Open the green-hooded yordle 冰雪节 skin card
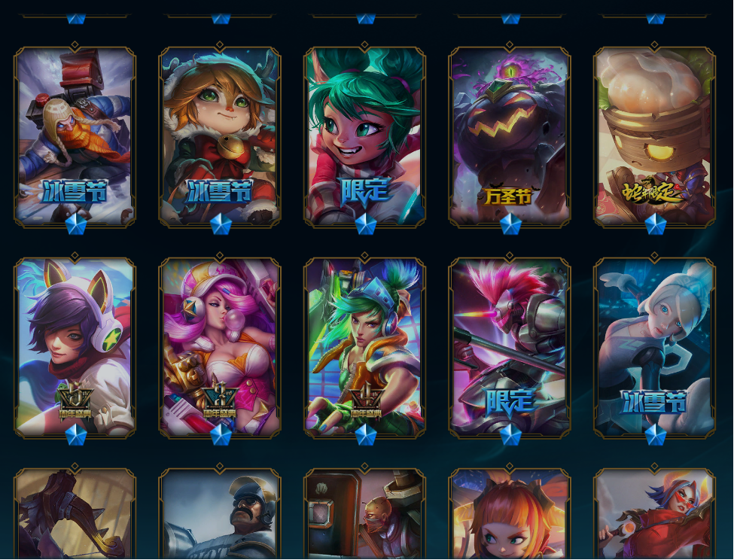 pos(220,136)
